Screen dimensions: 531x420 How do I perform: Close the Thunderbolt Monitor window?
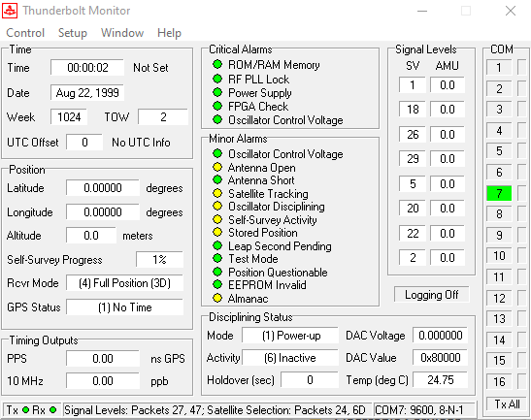point(511,11)
